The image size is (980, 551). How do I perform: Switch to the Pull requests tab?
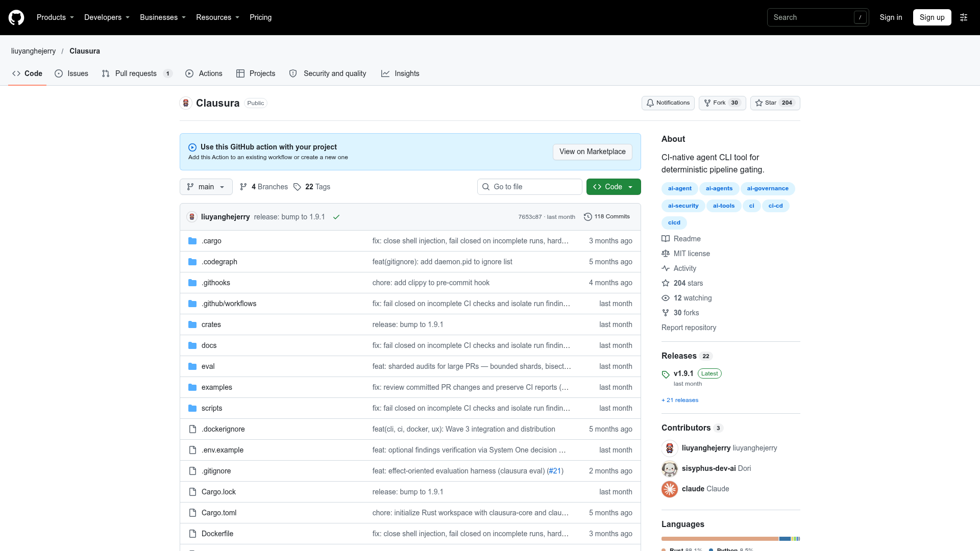coord(137,73)
